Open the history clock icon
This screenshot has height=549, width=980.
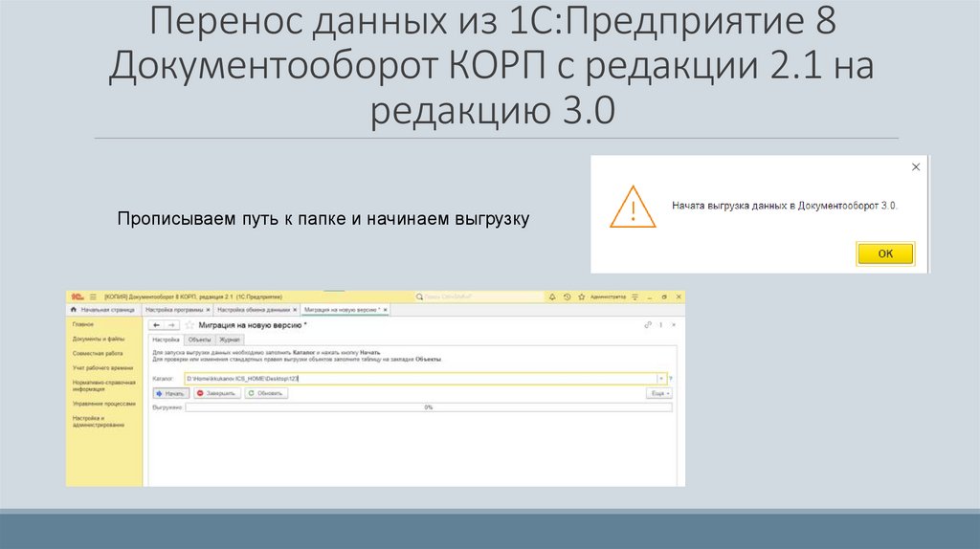(x=567, y=296)
